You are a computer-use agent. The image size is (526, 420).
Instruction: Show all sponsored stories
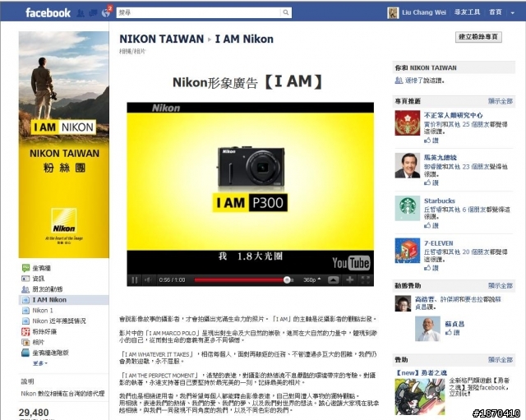tap(501, 286)
